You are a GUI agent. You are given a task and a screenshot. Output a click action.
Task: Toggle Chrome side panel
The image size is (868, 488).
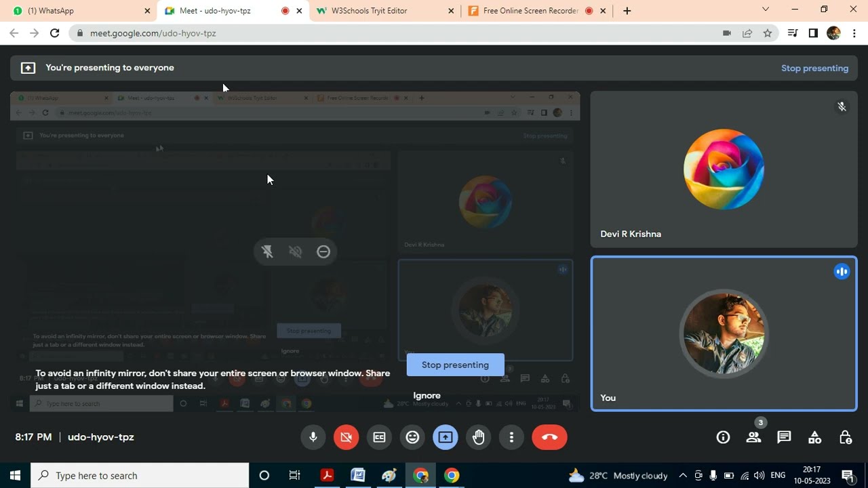[x=813, y=33]
